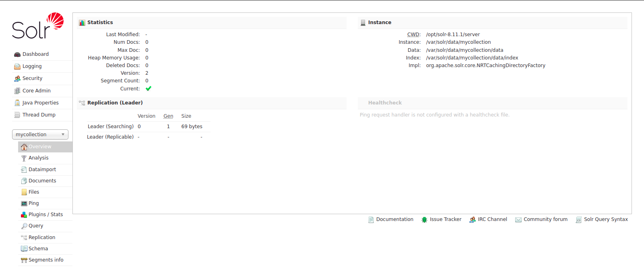Open the Files browser
The height and width of the screenshot is (268, 644).
[34, 192]
